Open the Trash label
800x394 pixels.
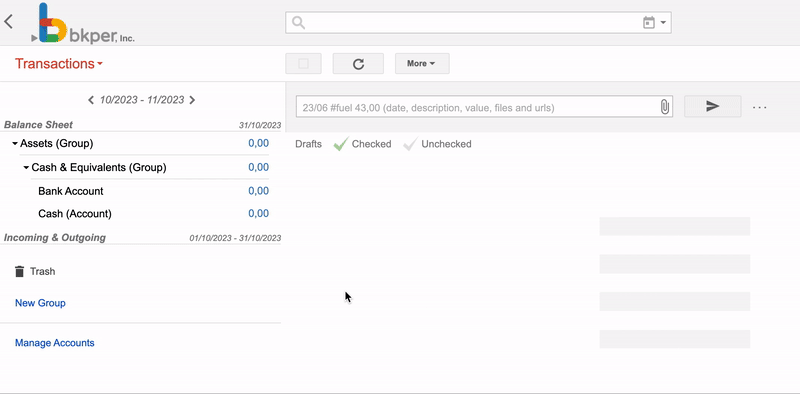[42, 272]
